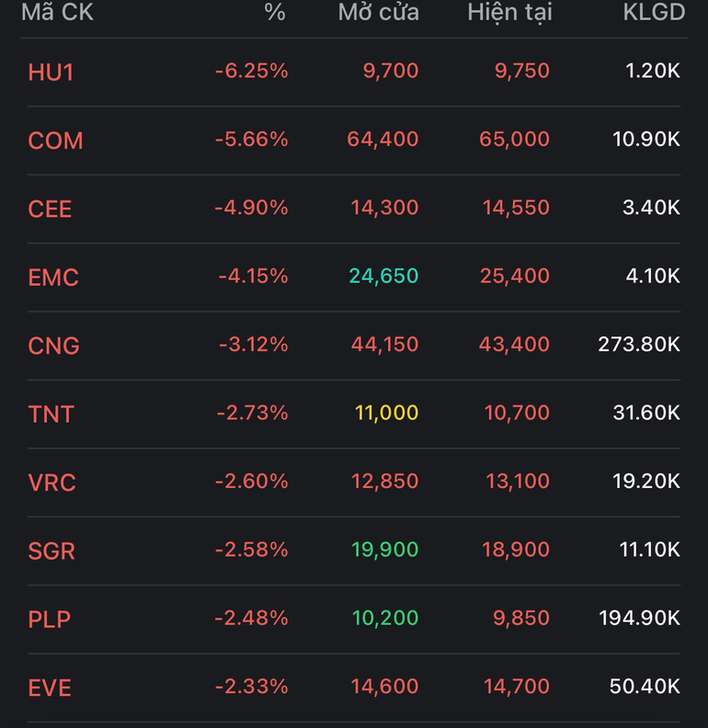Click PLP current price 9,850
The height and width of the screenshot is (728, 708).
pos(521,618)
